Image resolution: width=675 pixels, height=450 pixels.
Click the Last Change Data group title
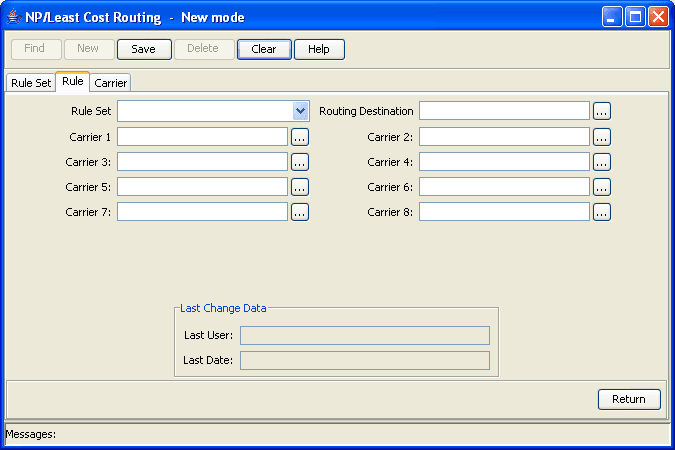(223, 308)
